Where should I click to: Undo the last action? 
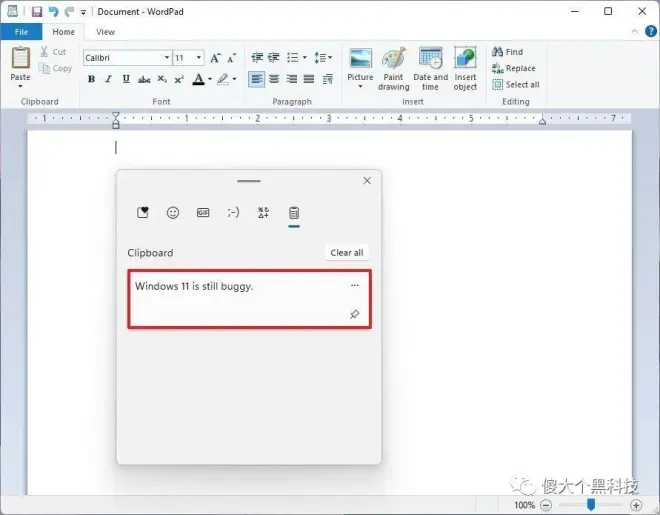[x=53, y=12]
